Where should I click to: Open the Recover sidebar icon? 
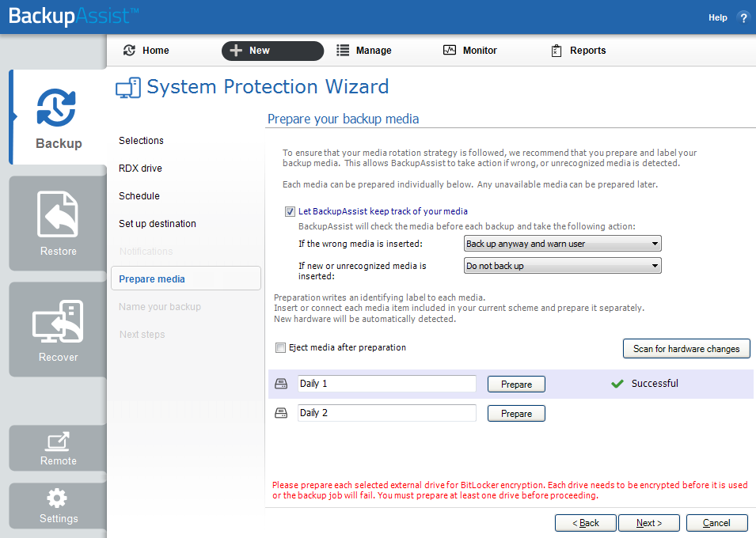pyautogui.click(x=58, y=321)
